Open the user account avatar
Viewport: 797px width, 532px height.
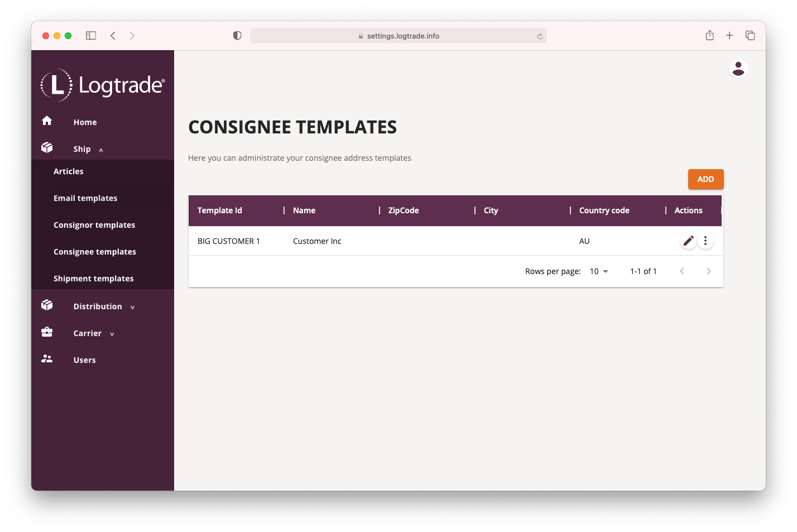coord(738,69)
